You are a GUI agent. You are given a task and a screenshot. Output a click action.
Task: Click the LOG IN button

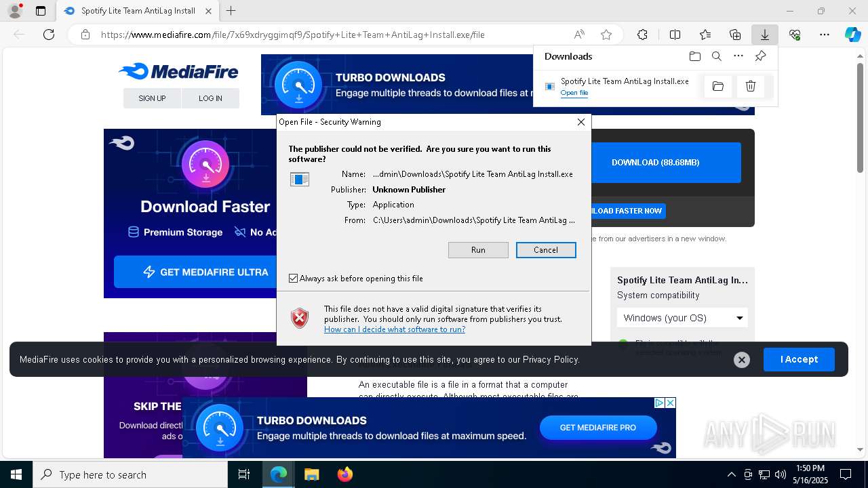pyautogui.click(x=210, y=98)
